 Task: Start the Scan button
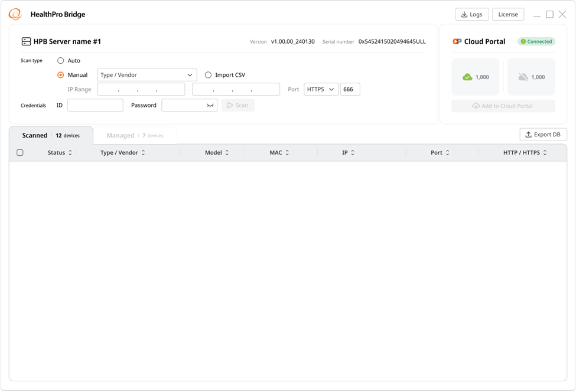(x=237, y=105)
